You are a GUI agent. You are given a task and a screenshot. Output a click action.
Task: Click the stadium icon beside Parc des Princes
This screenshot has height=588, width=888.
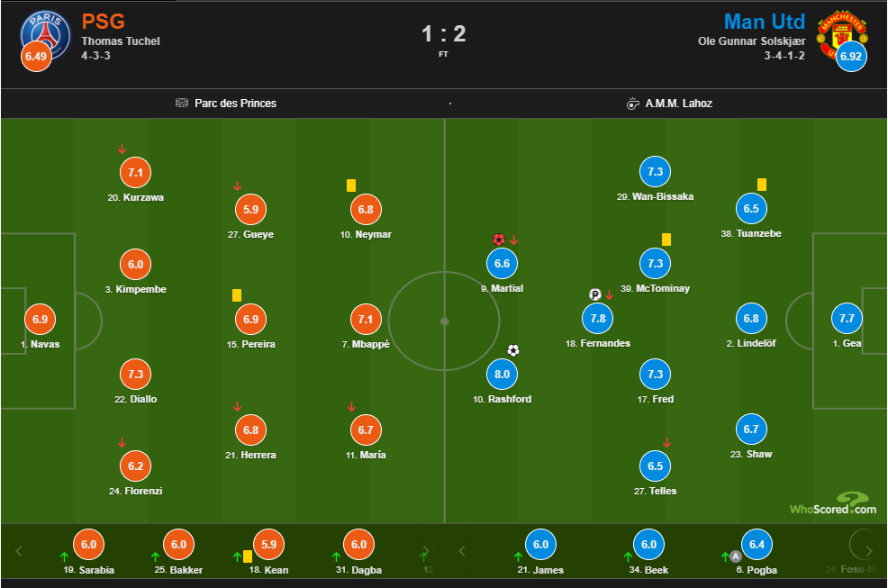click(x=182, y=104)
